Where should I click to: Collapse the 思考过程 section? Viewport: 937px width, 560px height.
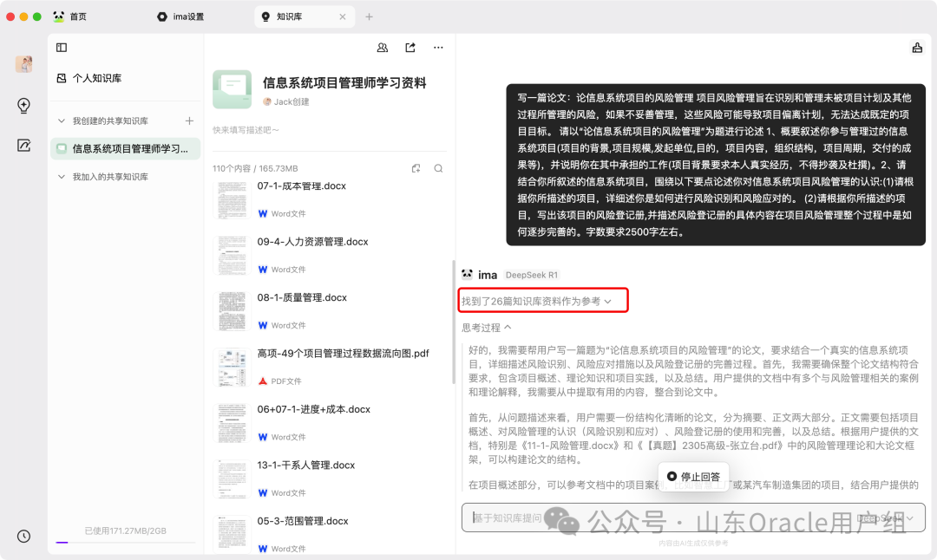tap(487, 327)
